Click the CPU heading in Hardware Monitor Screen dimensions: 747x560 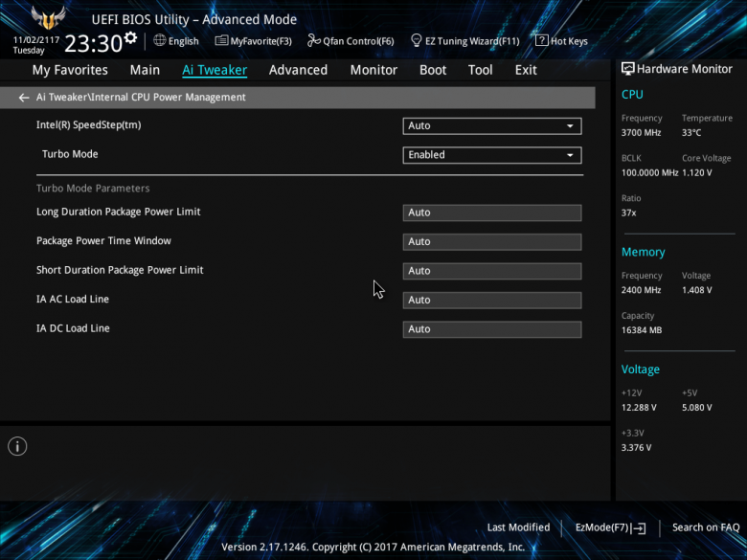[632, 94]
